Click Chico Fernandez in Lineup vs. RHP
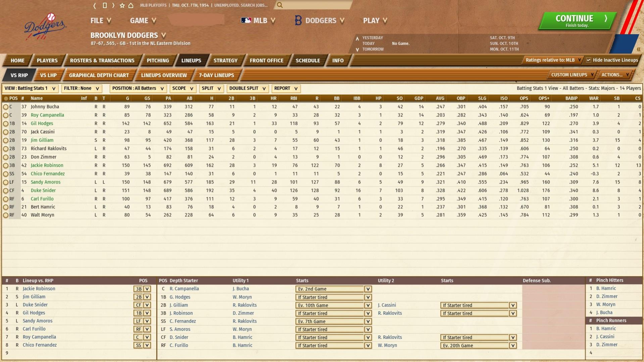This screenshot has height=362, width=644. pyautogui.click(x=40, y=345)
